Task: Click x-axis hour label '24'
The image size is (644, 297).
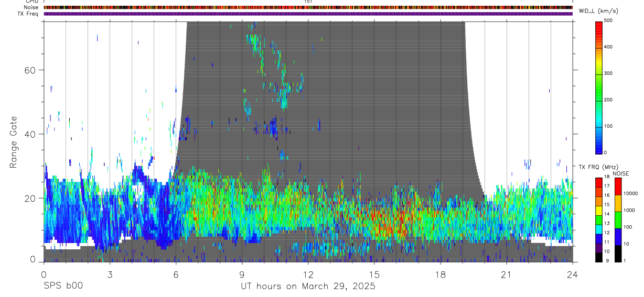Action: pyautogui.click(x=573, y=274)
